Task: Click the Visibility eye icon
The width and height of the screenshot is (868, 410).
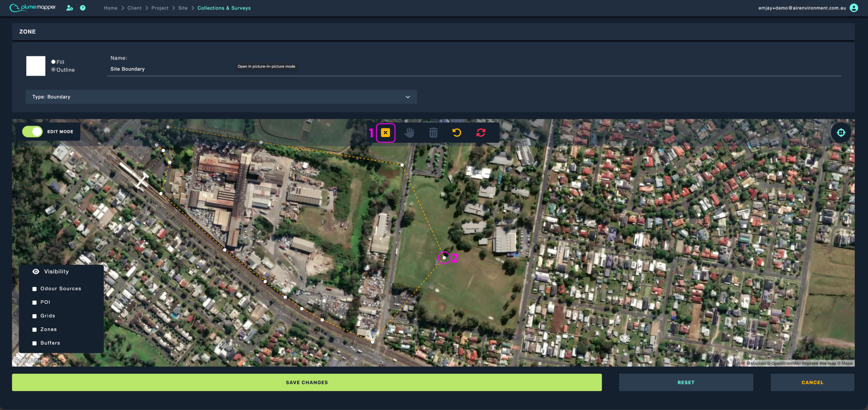Action: [x=36, y=272]
